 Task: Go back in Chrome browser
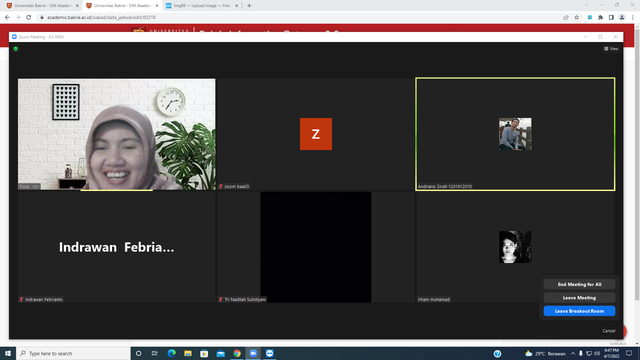click(7, 18)
